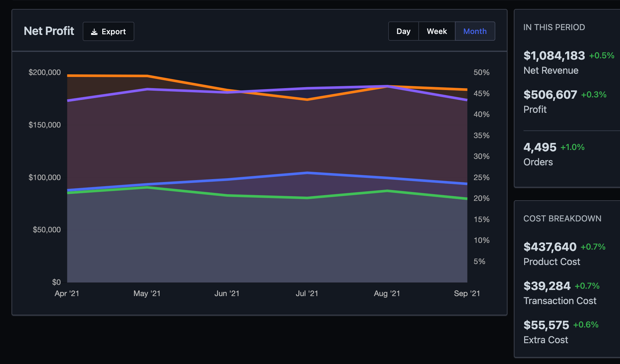620x364 pixels.
Task: Switch chart to Week view
Action: (437, 31)
